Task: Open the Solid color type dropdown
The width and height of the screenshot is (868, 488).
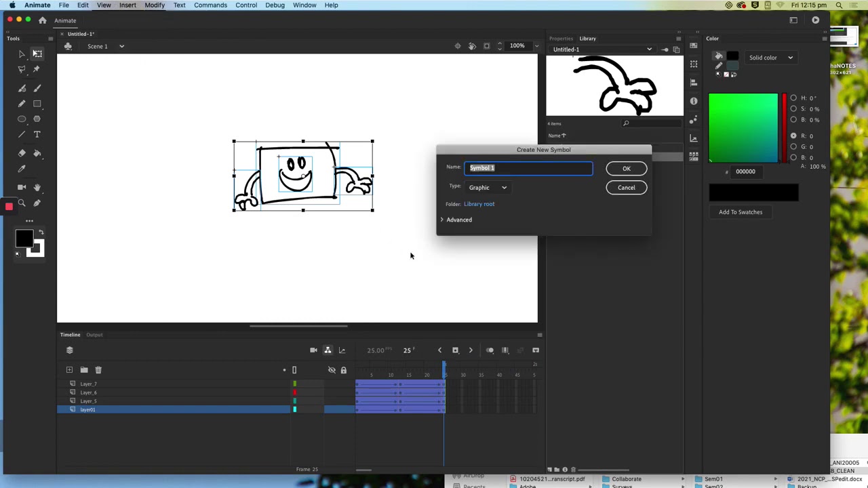Action: click(771, 58)
